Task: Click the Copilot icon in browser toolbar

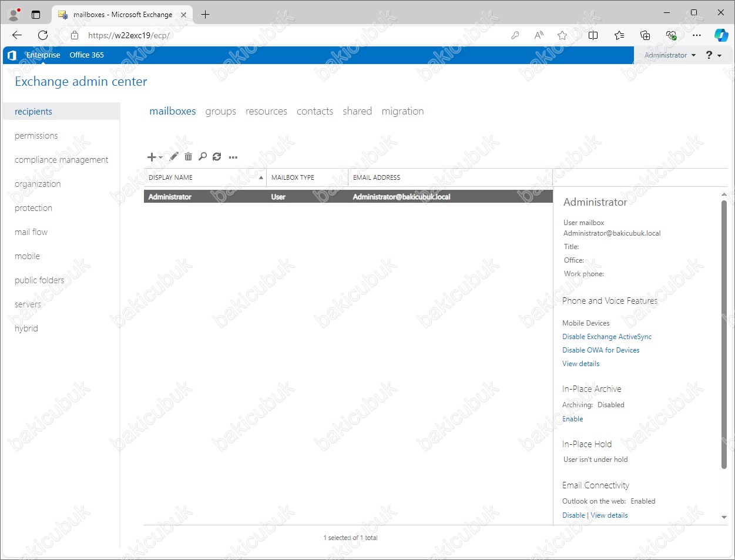Action: [721, 35]
